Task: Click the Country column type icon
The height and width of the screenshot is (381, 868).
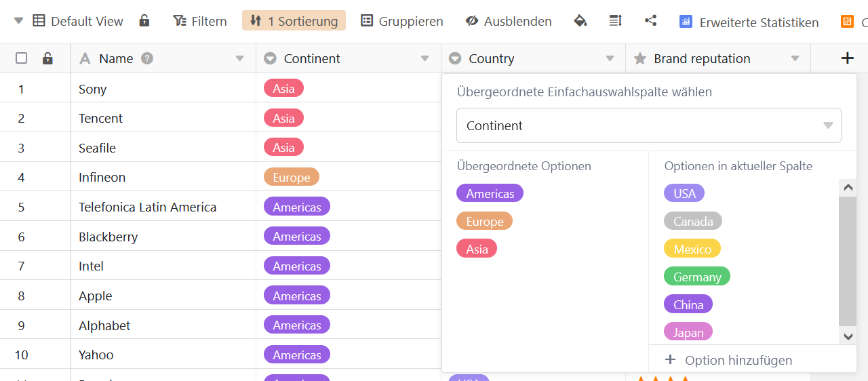Action: 455,58
